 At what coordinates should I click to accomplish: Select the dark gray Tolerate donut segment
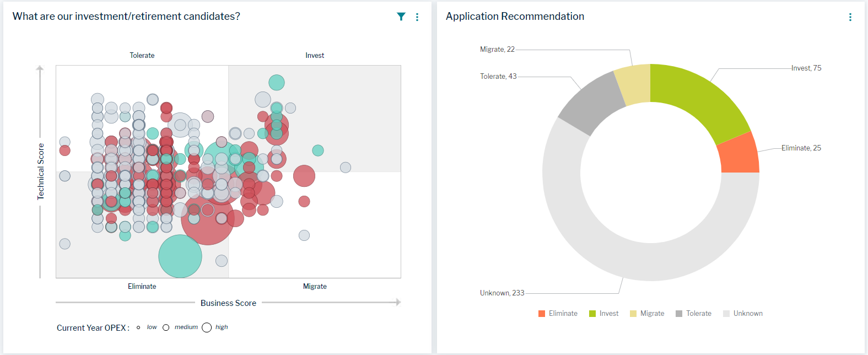594,103
